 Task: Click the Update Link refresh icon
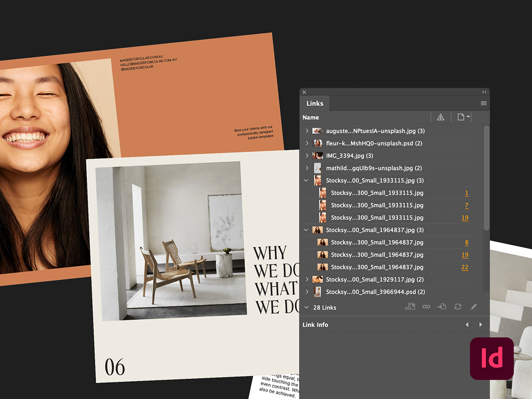(457, 307)
